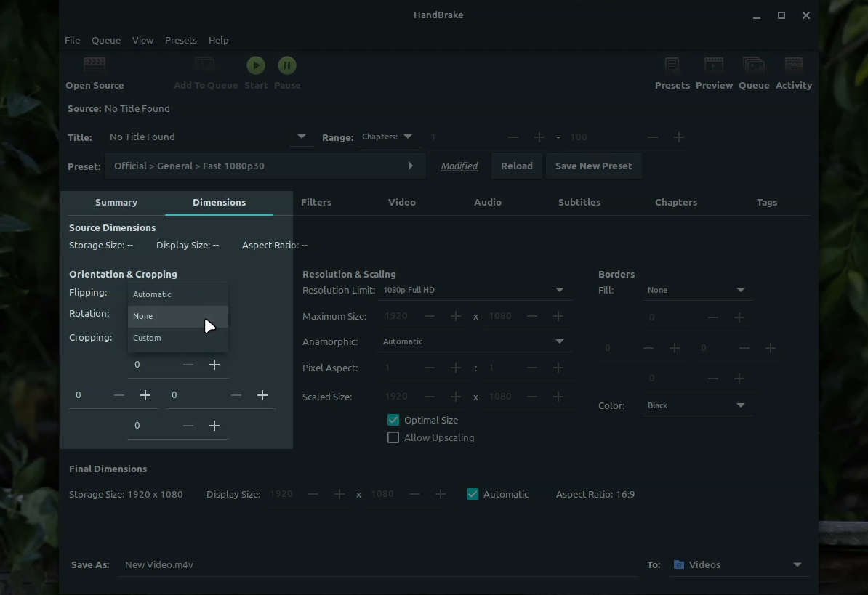Open the Anamorphic dropdown
868x595 pixels.
coord(473,341)
